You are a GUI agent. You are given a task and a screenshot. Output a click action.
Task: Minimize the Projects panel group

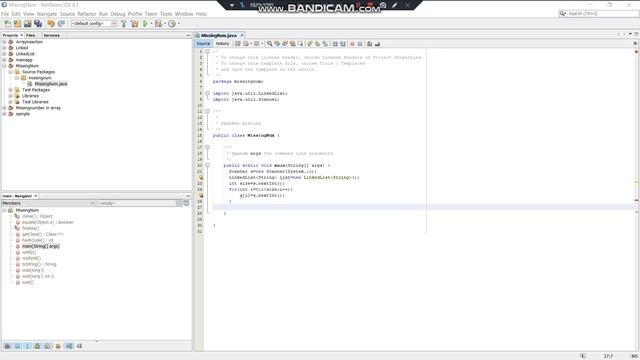(x=188, y=36)
